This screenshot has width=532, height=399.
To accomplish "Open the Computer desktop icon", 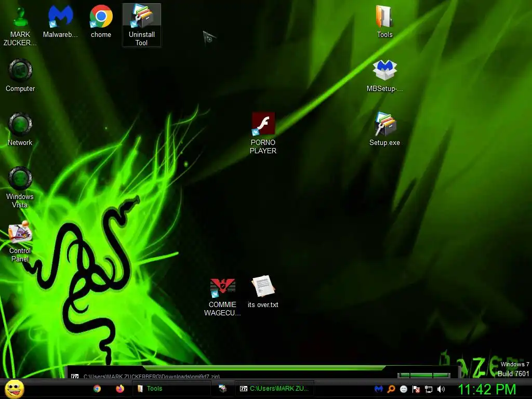I will coord(20,75).
